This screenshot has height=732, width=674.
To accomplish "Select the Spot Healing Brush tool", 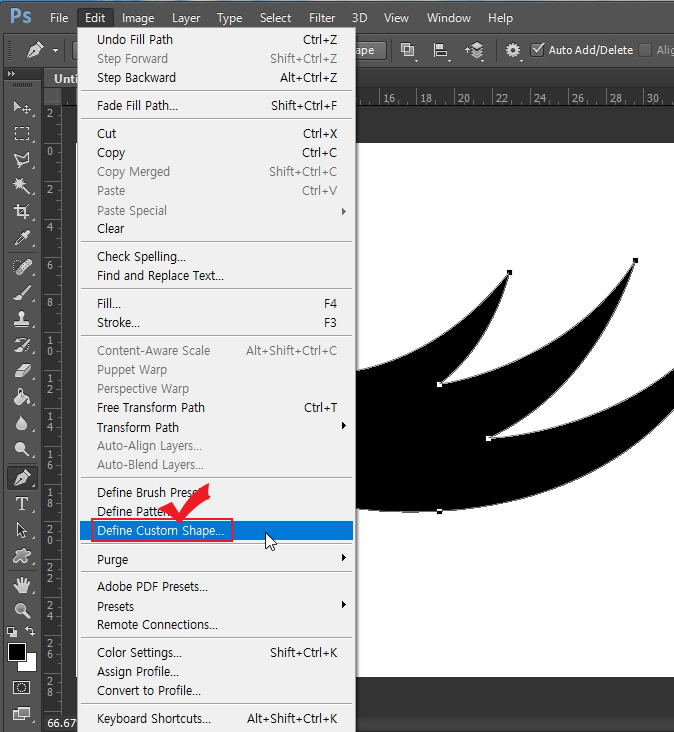I will point(21,267).
